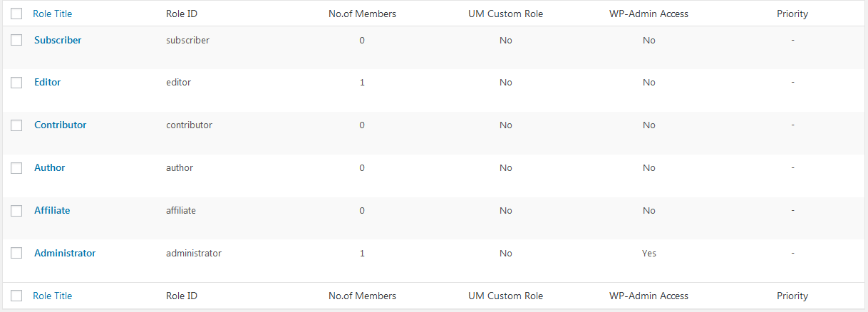868x312 pixels.
Task: Mark the Author row checkbox
Action: (16, 168)
